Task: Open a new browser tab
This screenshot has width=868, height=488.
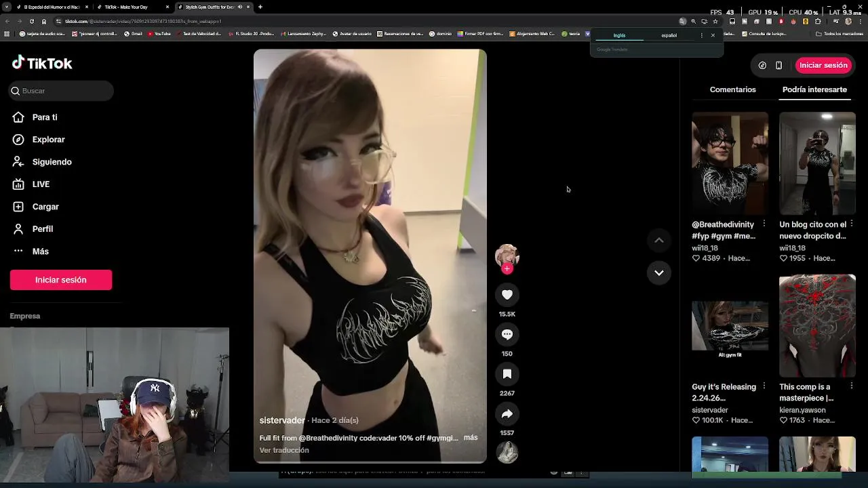Action: pyautogui.click(x=260, y=7)
